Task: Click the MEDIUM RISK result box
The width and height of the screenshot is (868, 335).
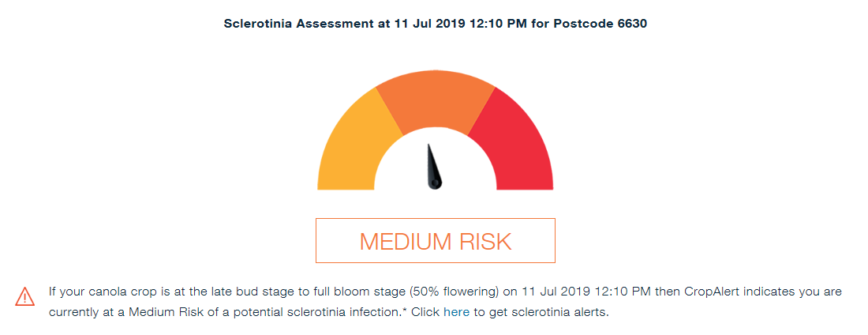Action: tap(435, 240)
